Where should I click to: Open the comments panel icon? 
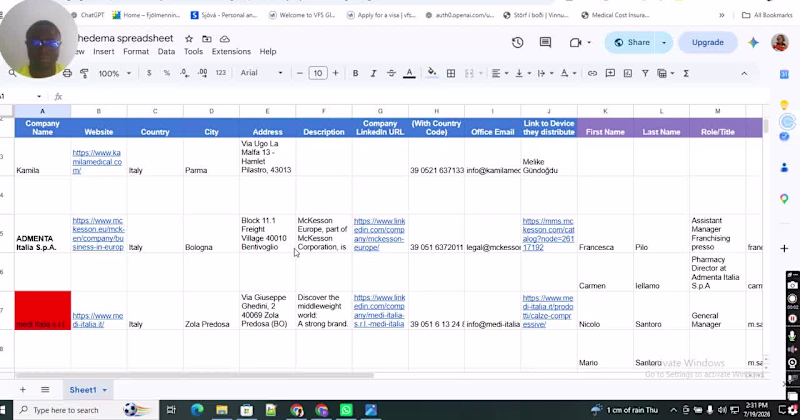coord(545,42)
